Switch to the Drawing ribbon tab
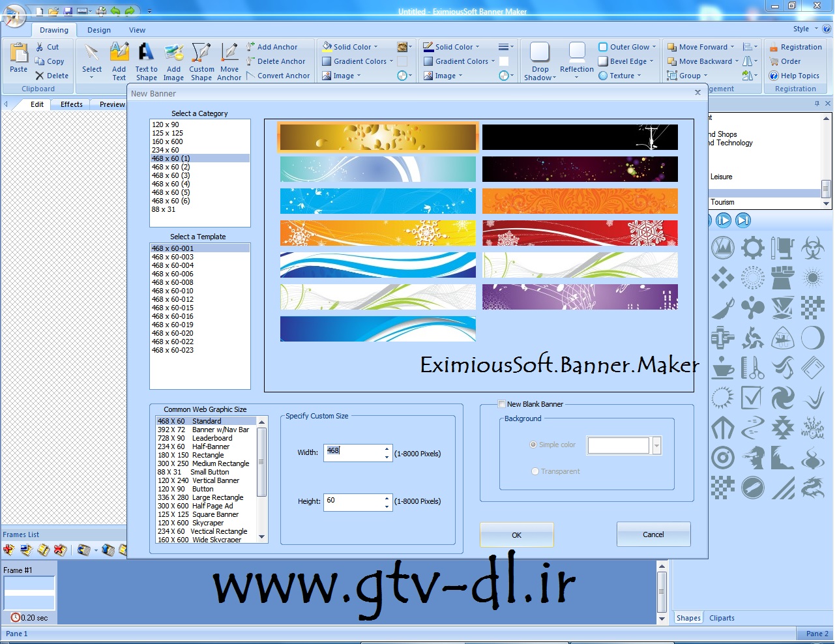837x644 pixels. click(54, 30)
